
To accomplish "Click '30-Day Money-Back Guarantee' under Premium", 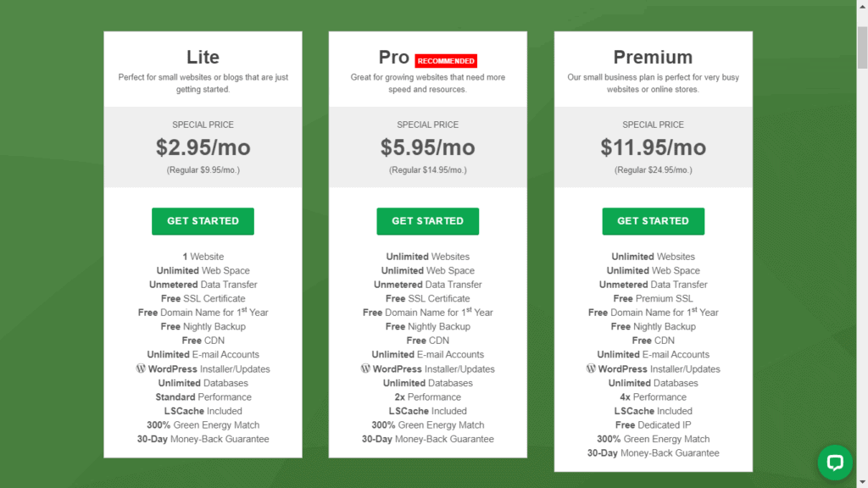I will pos(653,452).
